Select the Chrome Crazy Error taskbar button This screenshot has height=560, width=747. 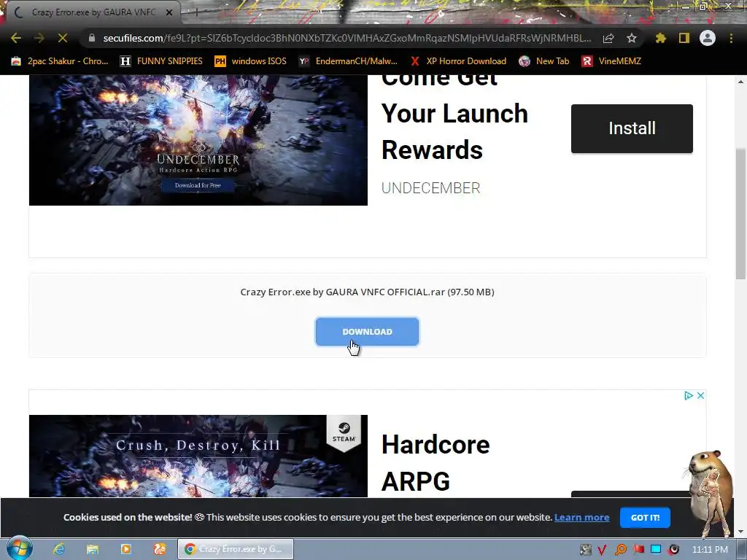pyautogui.click(x=236, y=549)
